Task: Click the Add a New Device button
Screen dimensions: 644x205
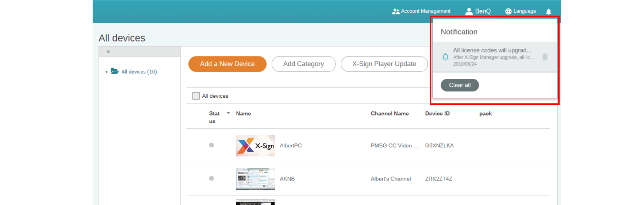Action: click(x=227, y=64)
